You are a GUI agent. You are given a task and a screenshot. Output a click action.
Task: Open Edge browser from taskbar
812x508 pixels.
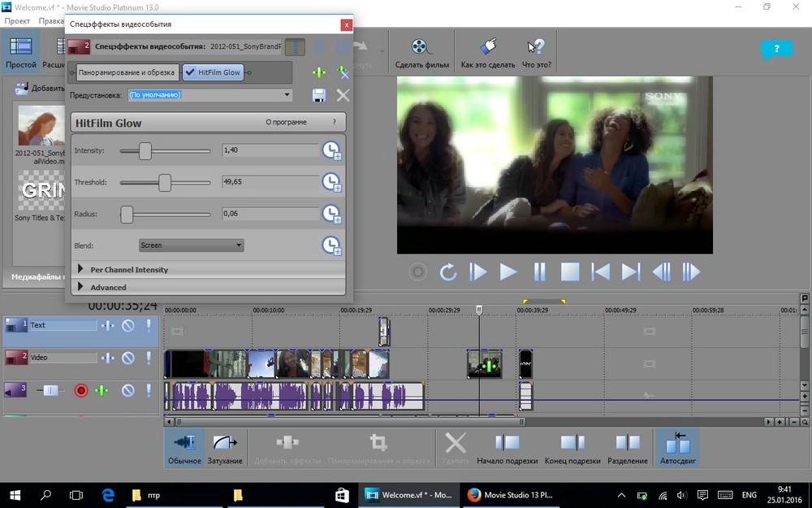pos(108,495)
